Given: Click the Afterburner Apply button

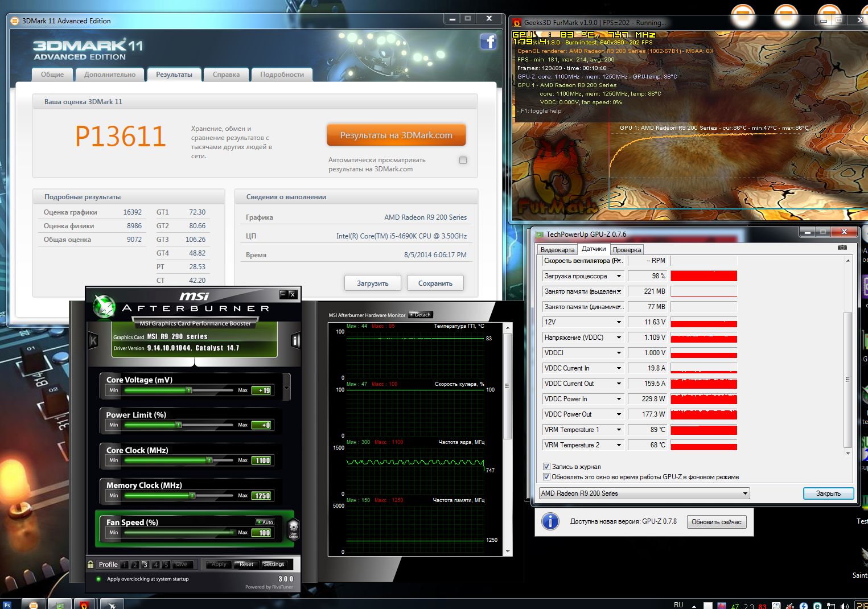Looking at the screenshot, I should tap(219, 565).
